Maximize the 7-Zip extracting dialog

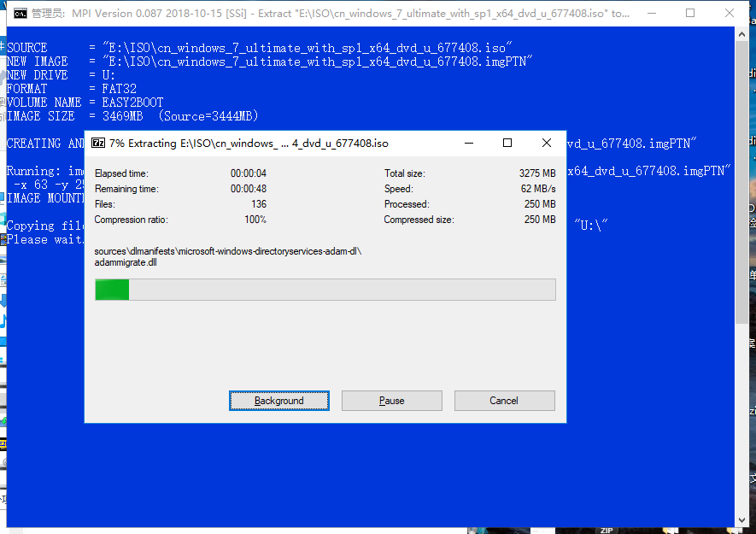pos(507,143)
